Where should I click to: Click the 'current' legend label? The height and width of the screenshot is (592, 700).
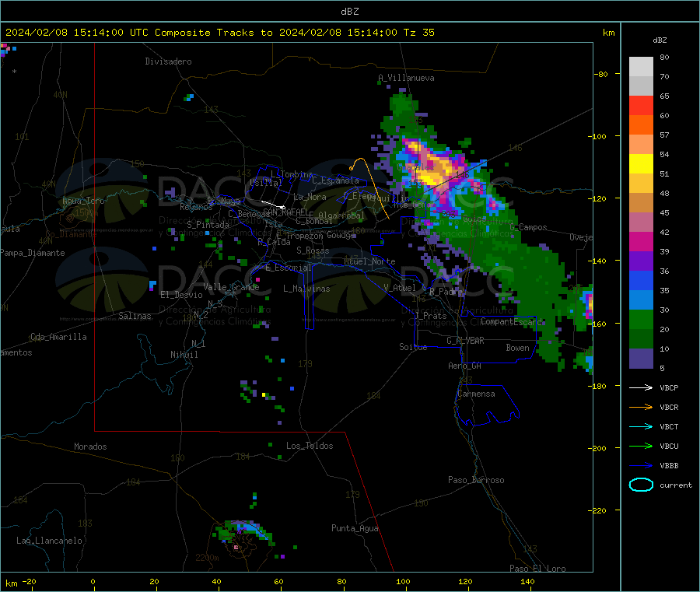click(676, 485)
